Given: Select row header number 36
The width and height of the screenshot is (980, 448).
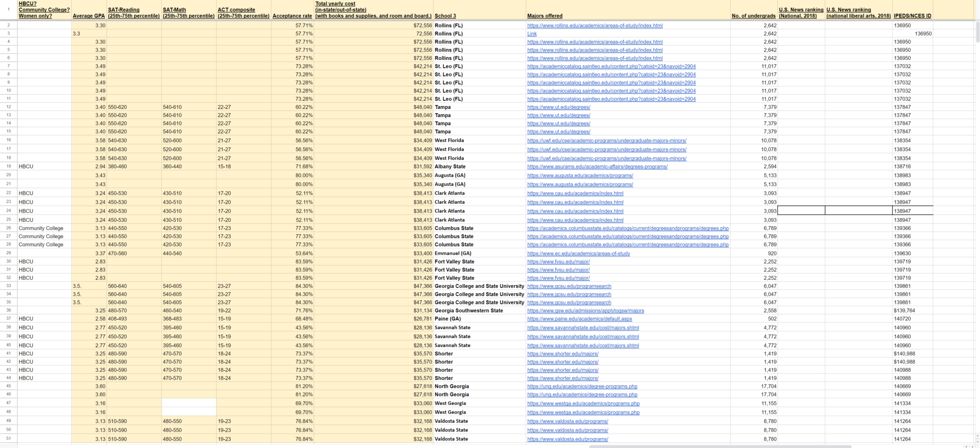Looking at the screenshot, I should [9, 311].
